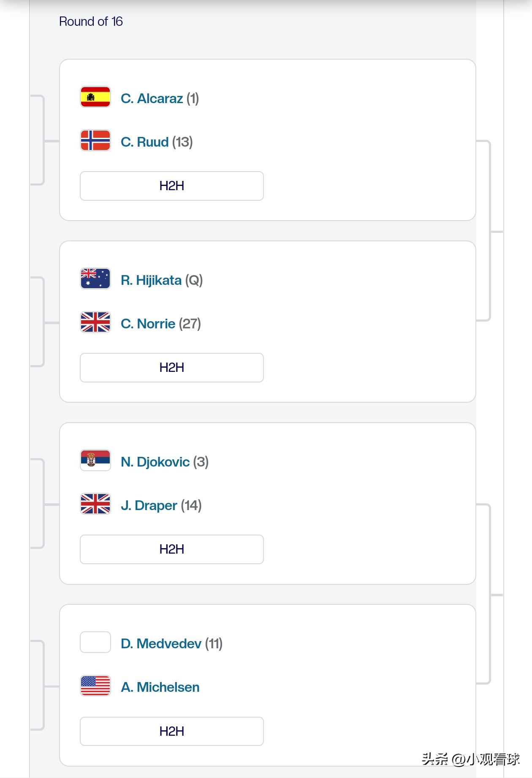Click the Australia flag beside Hijikata
This screenshot has width=532, height=778.
(x=95, y=279)
